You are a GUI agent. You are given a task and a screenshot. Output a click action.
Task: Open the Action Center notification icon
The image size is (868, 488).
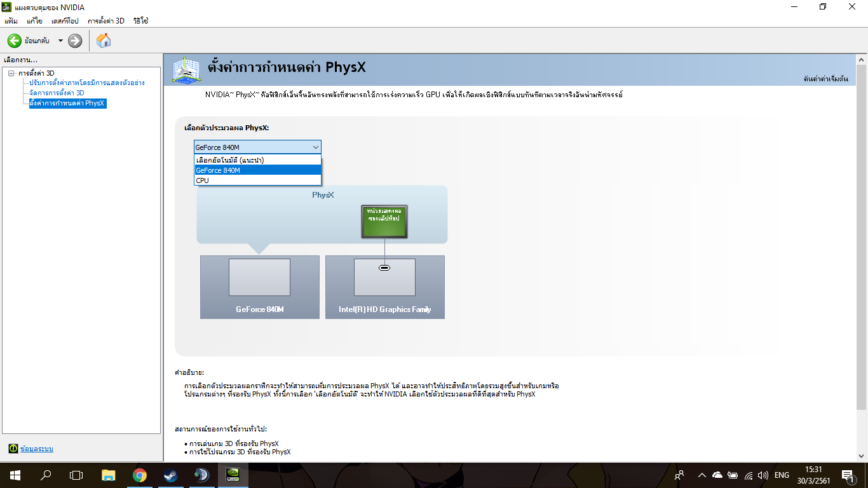pyautogui.click(x=848, y=475)
